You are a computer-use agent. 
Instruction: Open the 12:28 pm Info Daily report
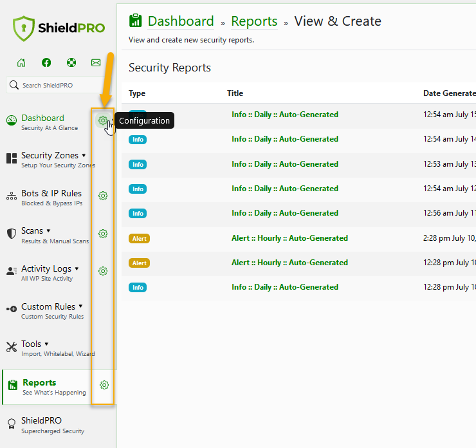pos(285,287)
